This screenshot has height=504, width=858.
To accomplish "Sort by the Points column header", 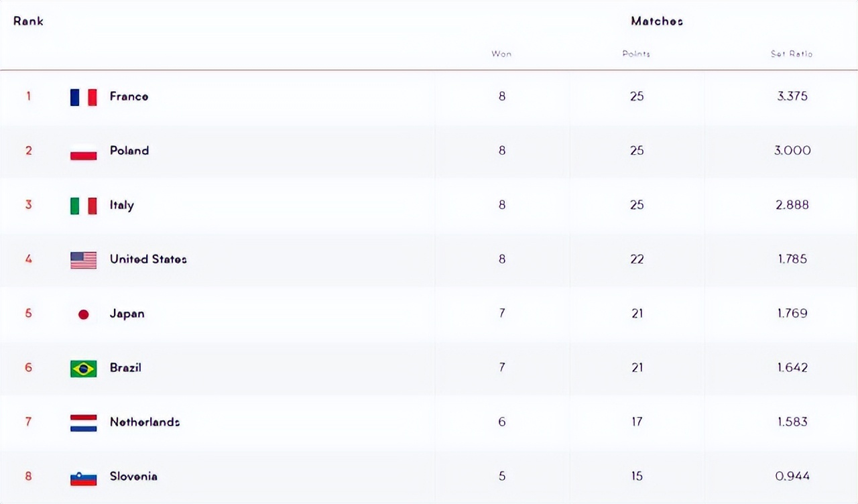I will coord(636,54).
